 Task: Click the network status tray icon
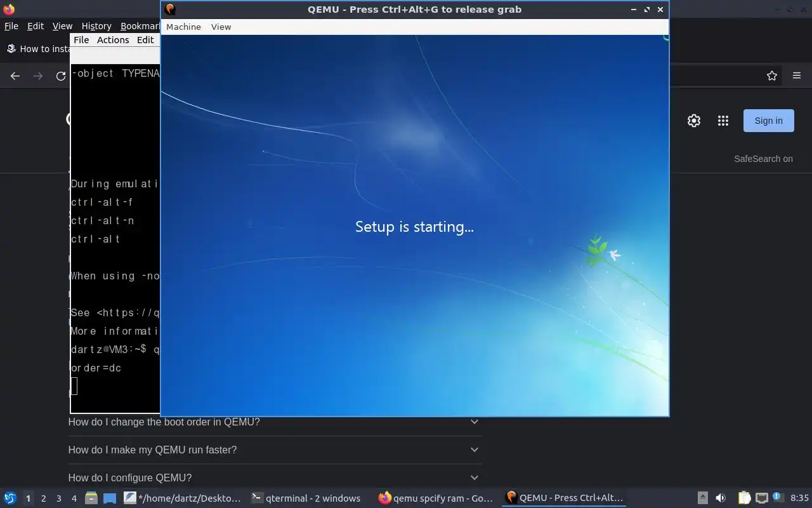762,498
